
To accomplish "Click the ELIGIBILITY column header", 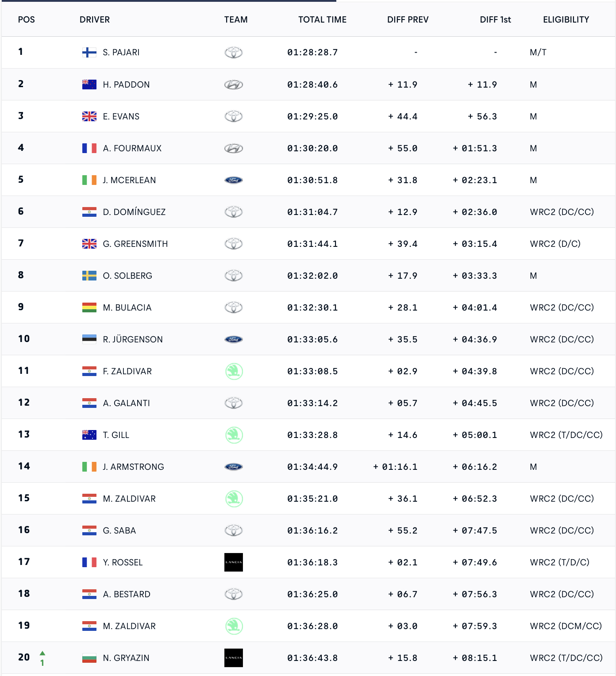I will (566, 19).
